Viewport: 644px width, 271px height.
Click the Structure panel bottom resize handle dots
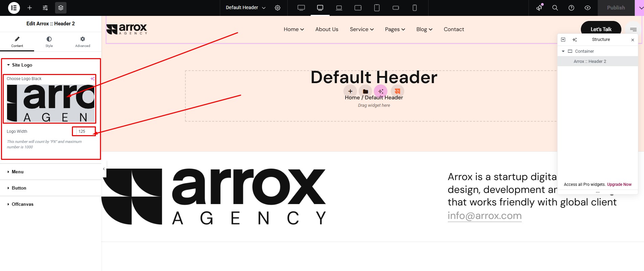(597, 192)
